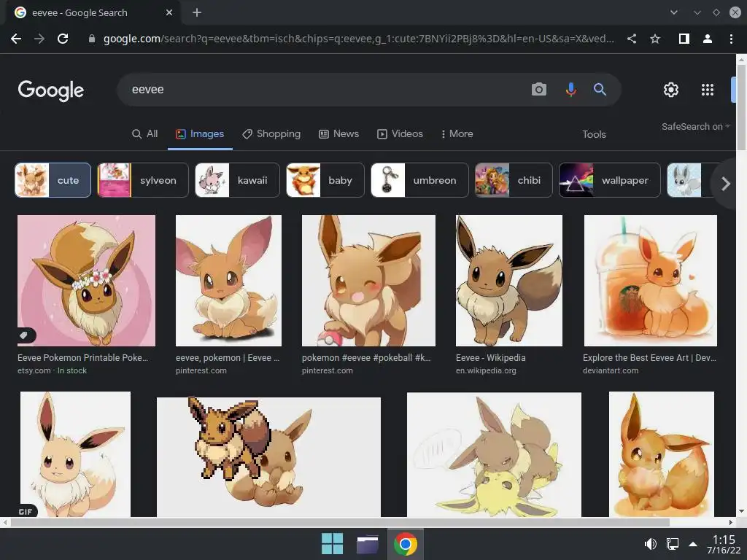Start voice search with microphone
The image size is (747, 560).
[x=570, y=89]
